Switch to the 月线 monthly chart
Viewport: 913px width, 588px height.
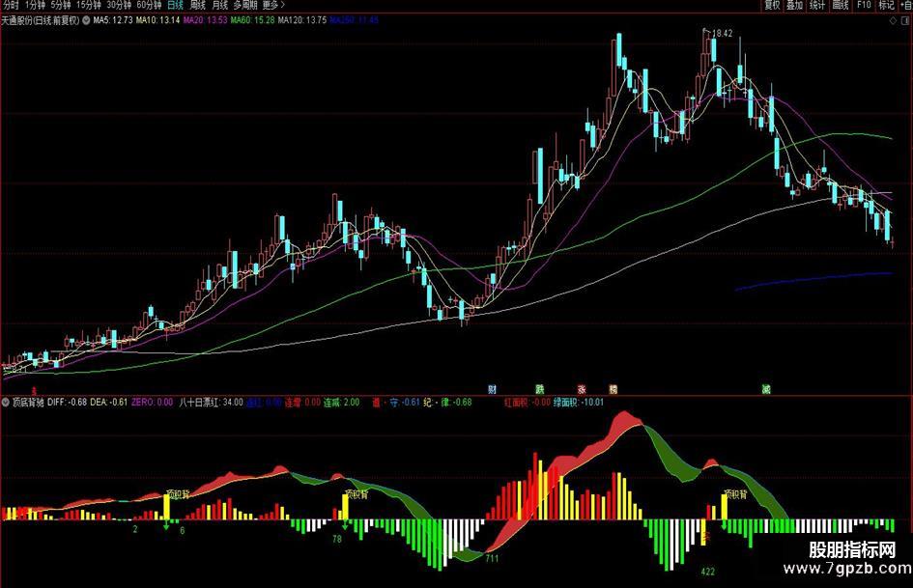(220, 5)
